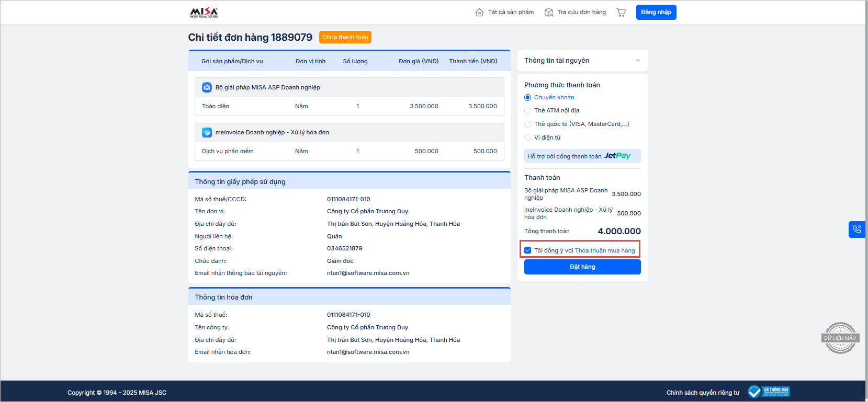This screenshot has width=868, height=402.
Task: Open Tất cả sản phẩm menu item
Action: (511, 12)
